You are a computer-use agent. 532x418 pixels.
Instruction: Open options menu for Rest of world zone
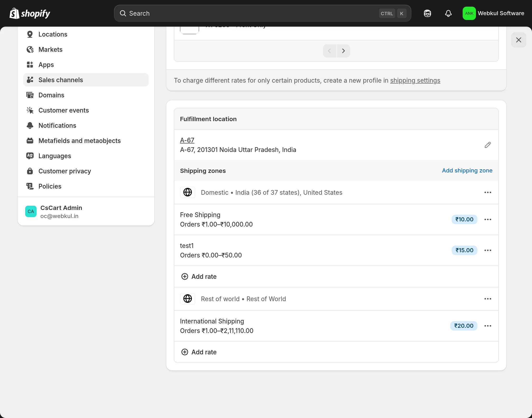click(487, 299)
